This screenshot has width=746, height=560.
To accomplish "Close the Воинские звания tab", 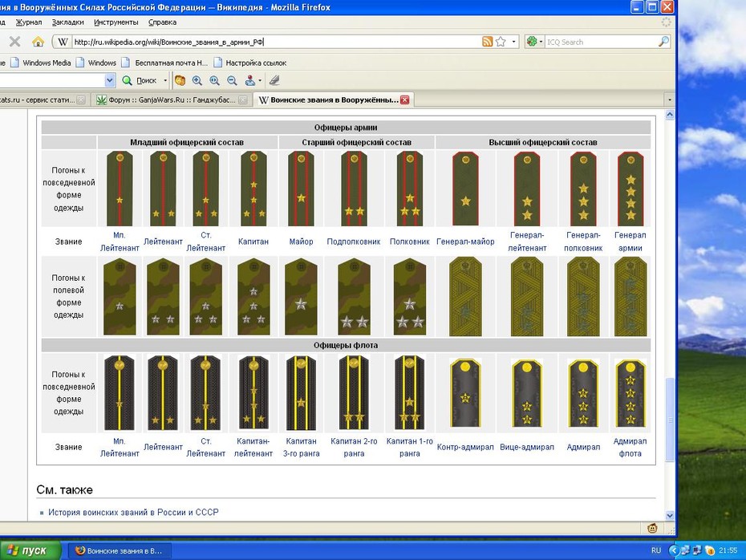I will coord(404,100).
